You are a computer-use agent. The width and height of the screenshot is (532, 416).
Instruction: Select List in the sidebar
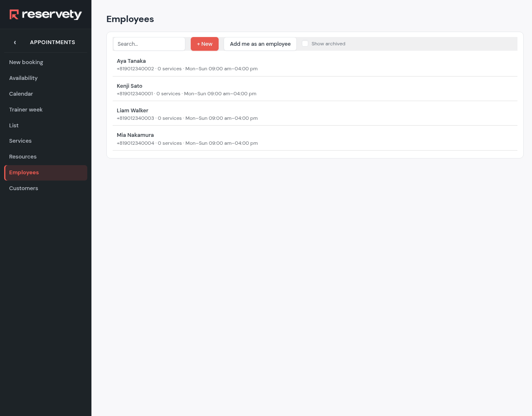pos(46,126)
